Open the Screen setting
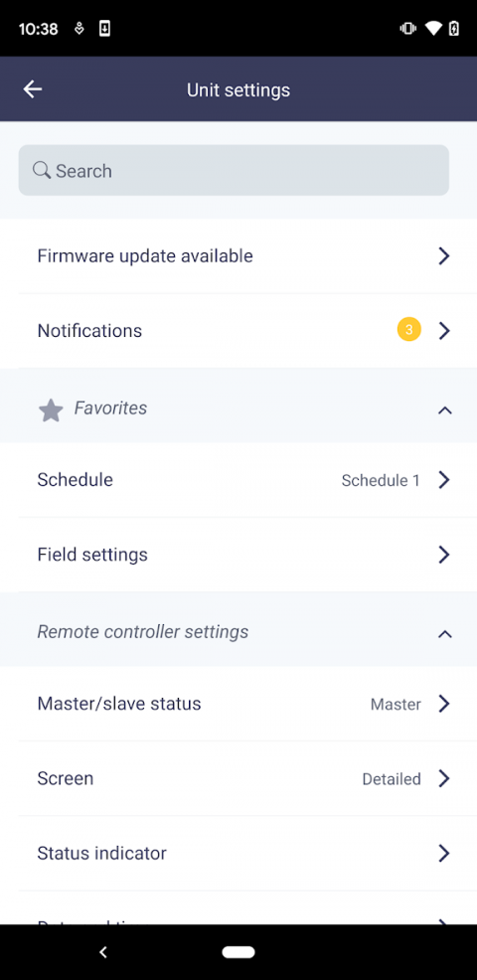477x980 pixels. pos(238,778)
